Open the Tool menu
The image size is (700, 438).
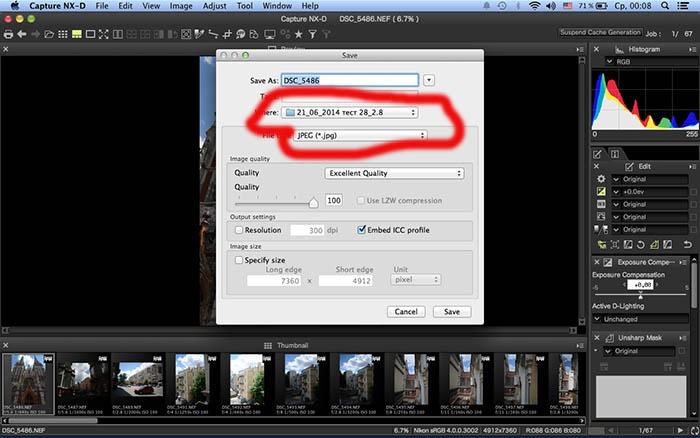(x=245, y=6)
